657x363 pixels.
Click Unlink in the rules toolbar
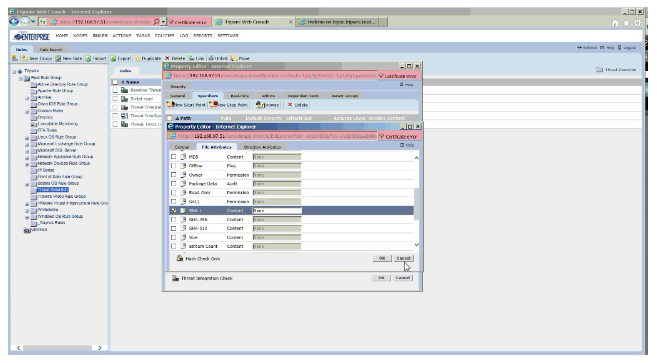click(218, 58)
